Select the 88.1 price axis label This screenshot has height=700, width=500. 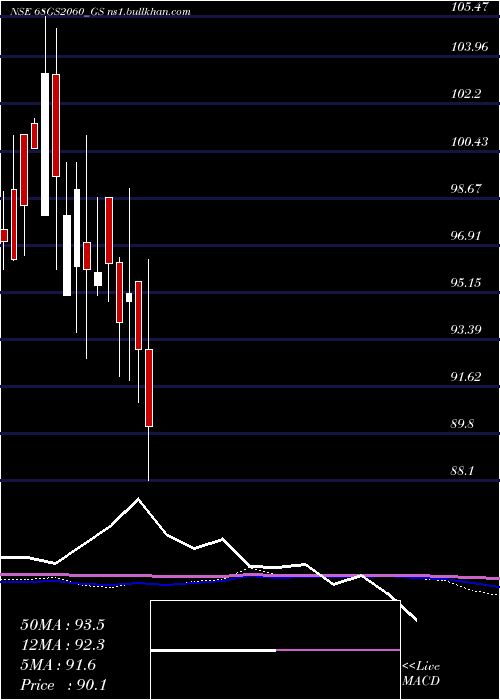pyautogui.click(x=464, y=471)
